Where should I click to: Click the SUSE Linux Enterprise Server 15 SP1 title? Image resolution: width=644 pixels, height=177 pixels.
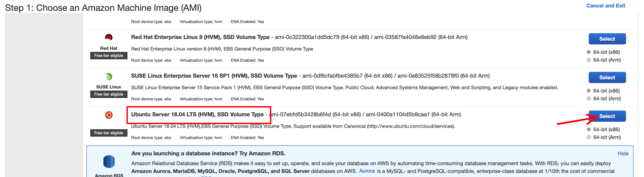click(x=214, y=76)
